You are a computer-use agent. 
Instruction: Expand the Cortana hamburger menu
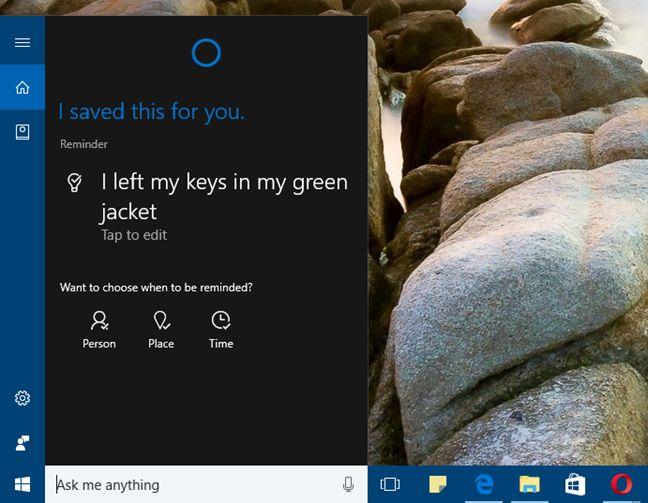click(22, 42)
